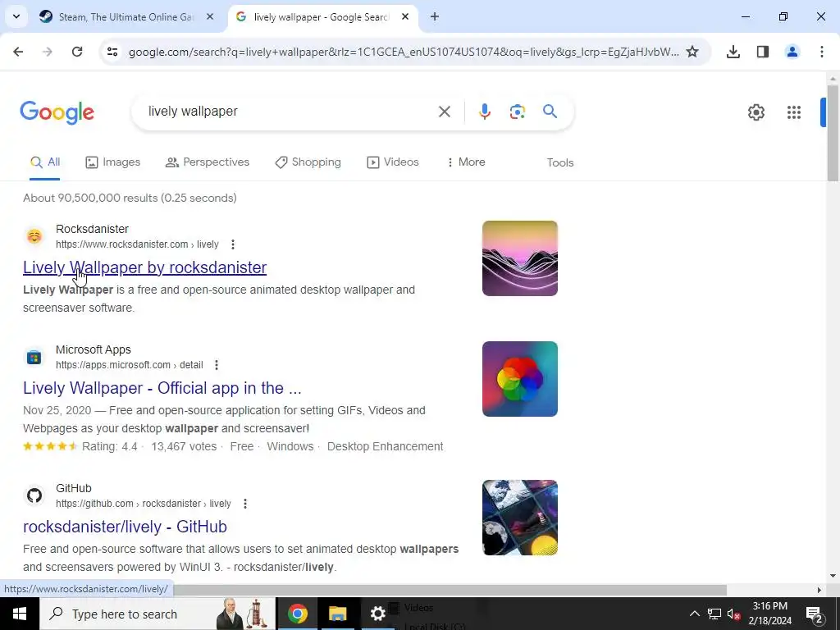This screenshot has height=630, width=840.
Task: Open the network status tray icon
Action: click(714, 614)
